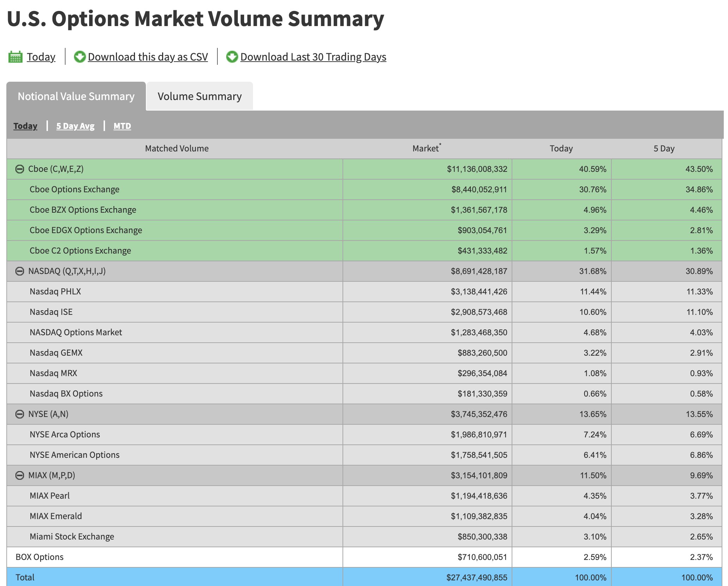Collapse the NYSE (A,N) group
Viewport: 728px width, 586px height.
20,414
